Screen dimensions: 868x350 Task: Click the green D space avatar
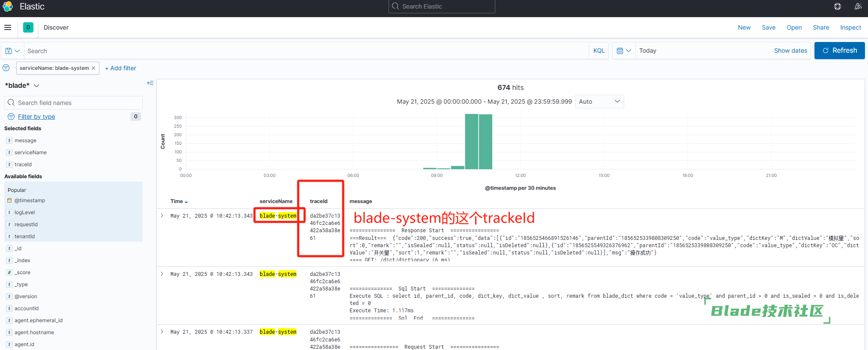tap(28, 27)
